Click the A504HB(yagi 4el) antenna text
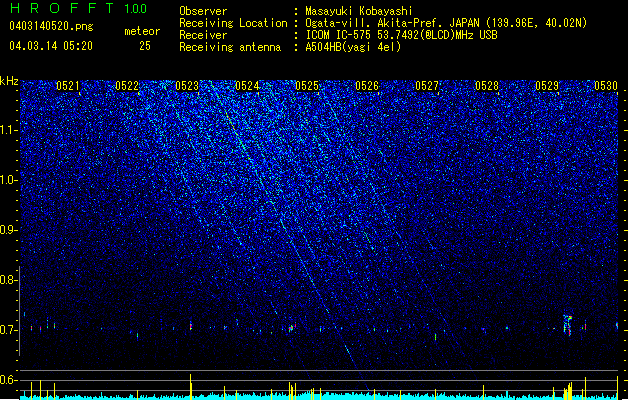This screenshot has width=629, height=400. 353,47
